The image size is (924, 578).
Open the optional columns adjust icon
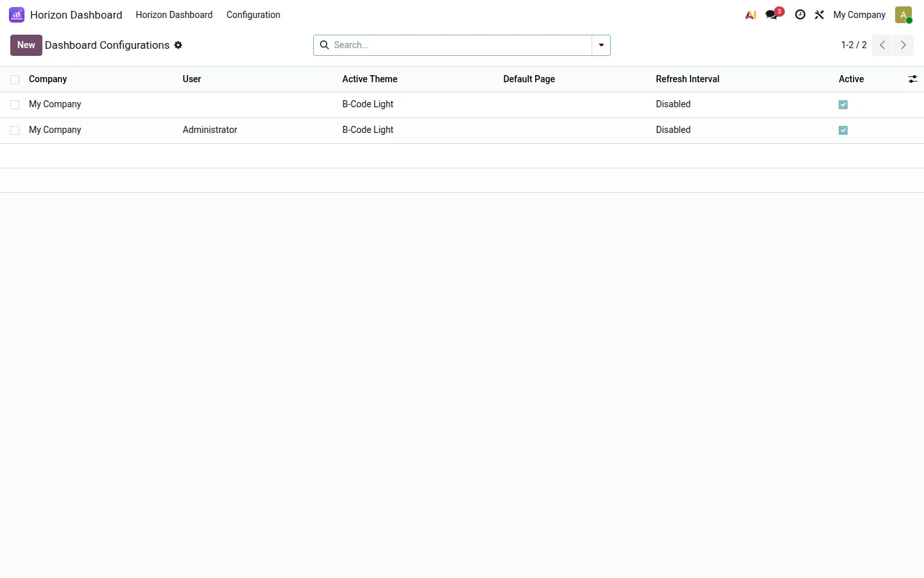tap(912, 79)
